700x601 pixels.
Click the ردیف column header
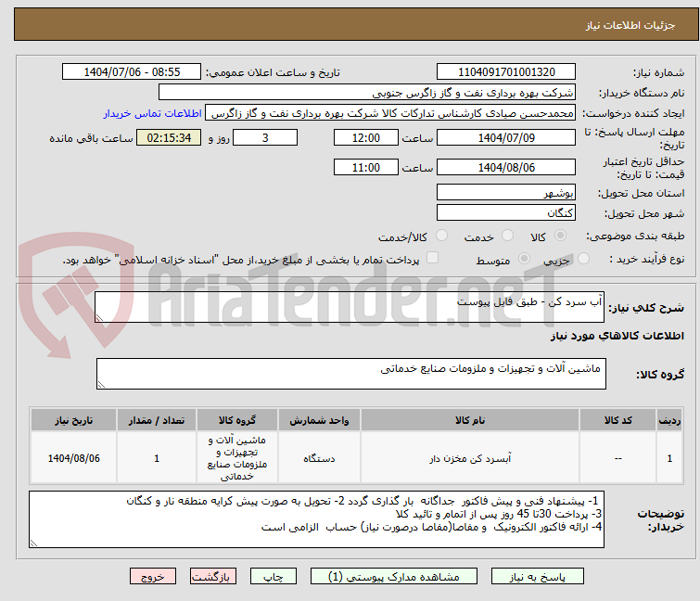pos(669,420)
